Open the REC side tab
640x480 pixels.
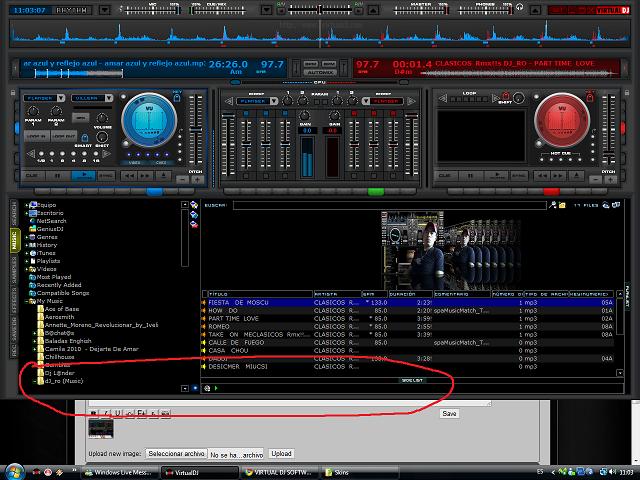point(14,350)
